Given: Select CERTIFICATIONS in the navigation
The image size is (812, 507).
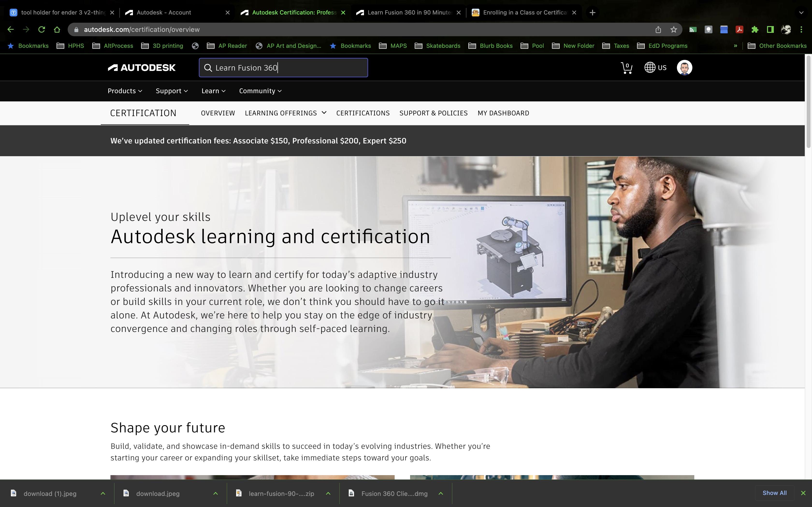Looking at the screenshot, I should 363,113.
